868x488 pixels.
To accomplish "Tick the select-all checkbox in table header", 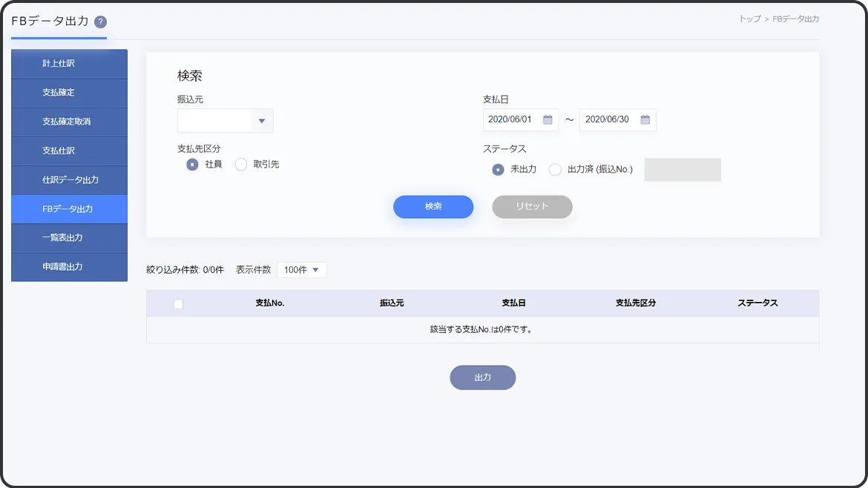I will [x=178, y=304].
